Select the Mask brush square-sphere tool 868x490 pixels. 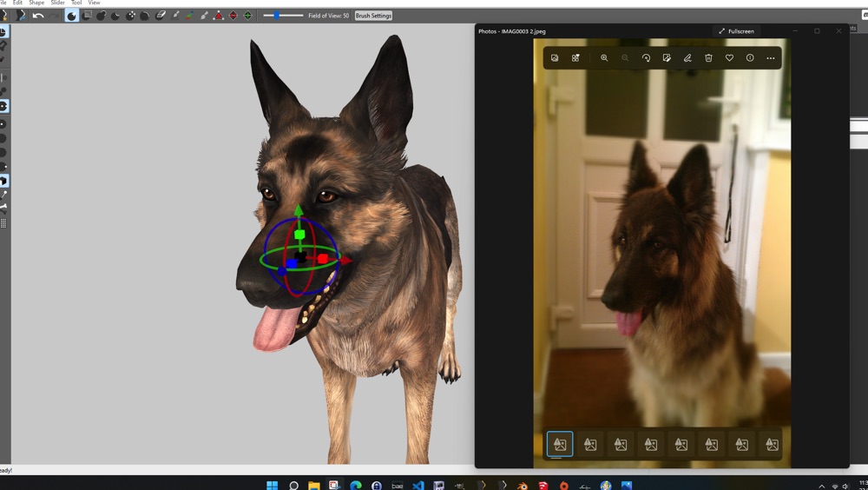pos(87,16)
